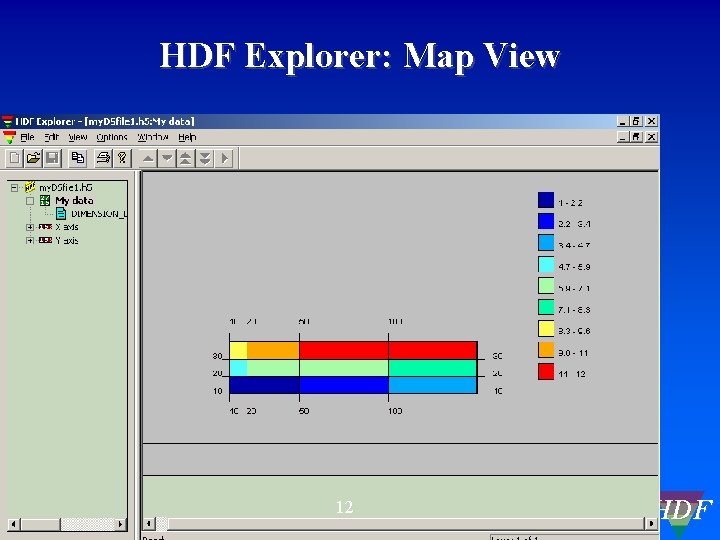
Task: Click the Print toolbar icon
Action: (x=103, y=158)
